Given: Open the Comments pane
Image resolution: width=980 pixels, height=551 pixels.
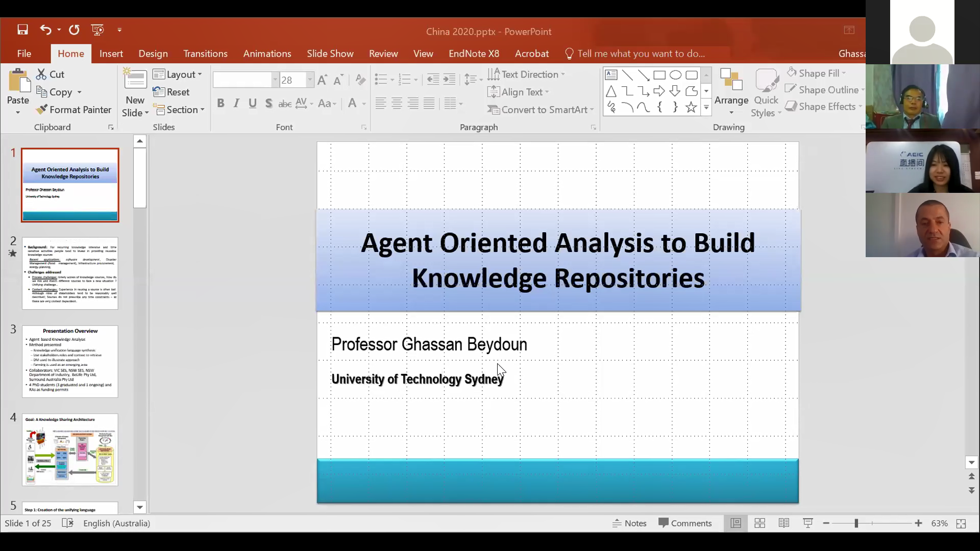Looking at the screenshot, I should [685, 523].
